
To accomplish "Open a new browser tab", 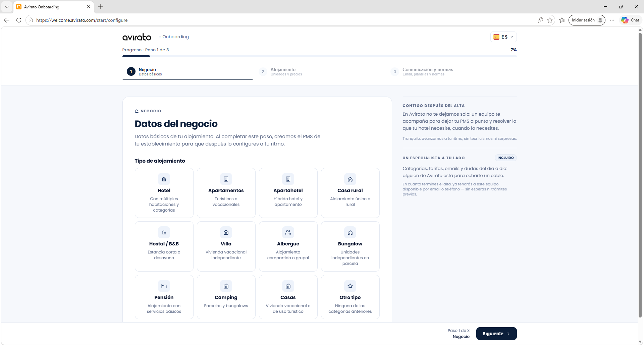I will pyautogui.click(x=101, y=7).
